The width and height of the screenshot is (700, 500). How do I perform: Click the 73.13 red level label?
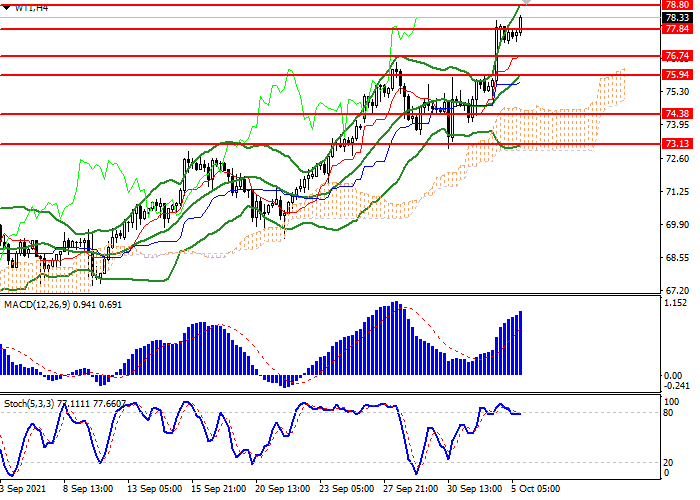pyautogui.click(x=677, y=144)
